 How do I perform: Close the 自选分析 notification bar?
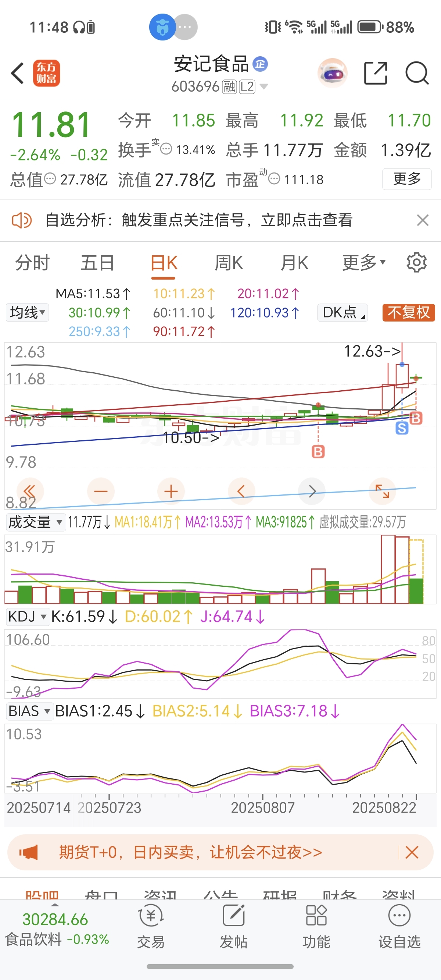pos(423,220)
